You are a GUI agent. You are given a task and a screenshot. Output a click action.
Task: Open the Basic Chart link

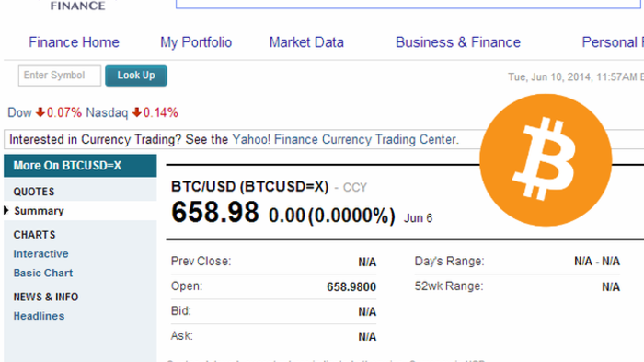(43, 274)
